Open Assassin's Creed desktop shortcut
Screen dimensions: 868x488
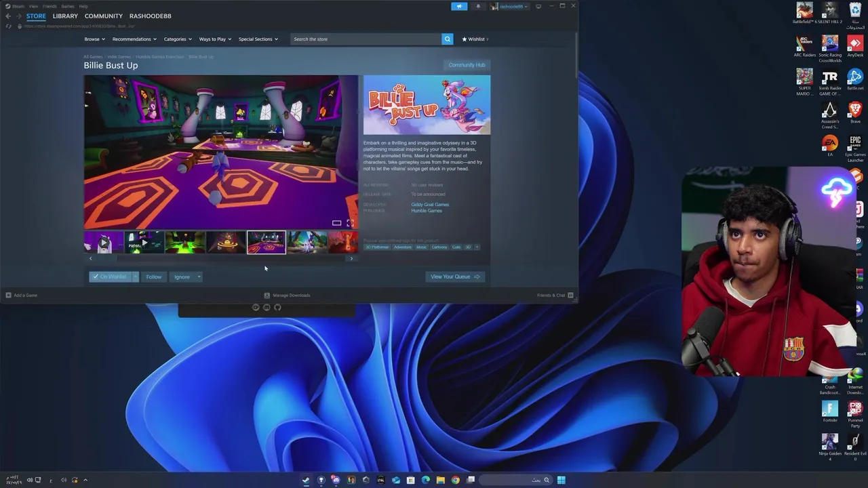[x=830, y=116]
